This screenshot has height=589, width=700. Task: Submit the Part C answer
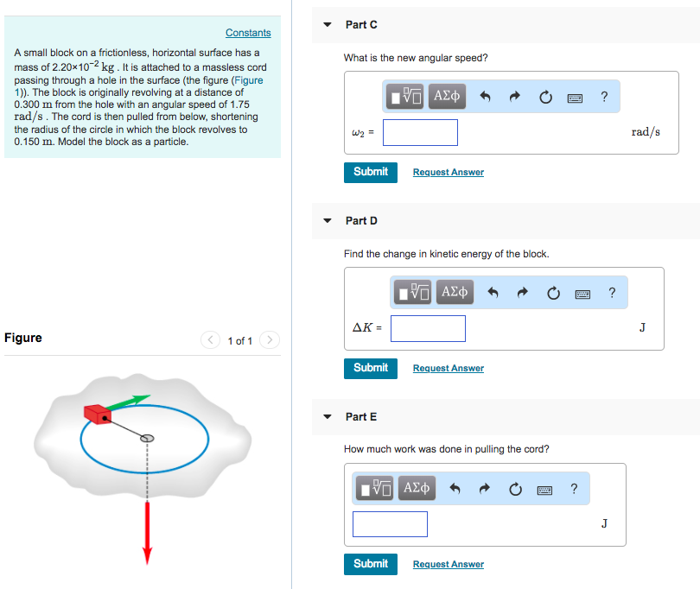click(x=371, y=172)
